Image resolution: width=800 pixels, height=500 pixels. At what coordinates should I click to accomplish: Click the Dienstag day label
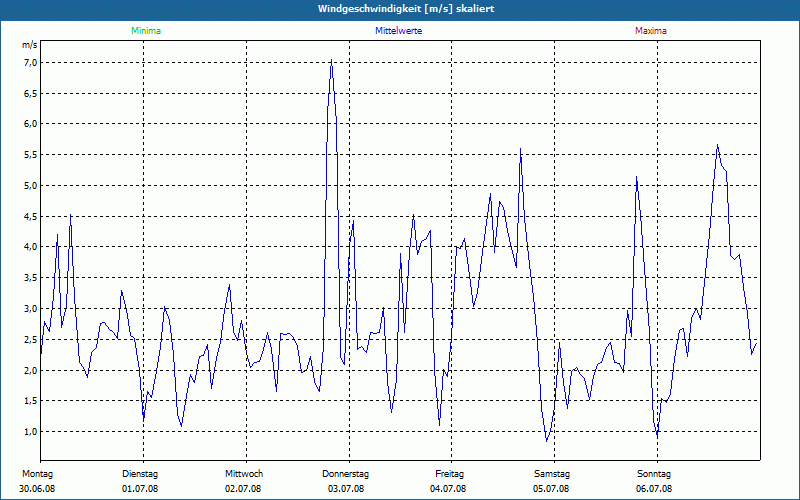pos(140,474)
